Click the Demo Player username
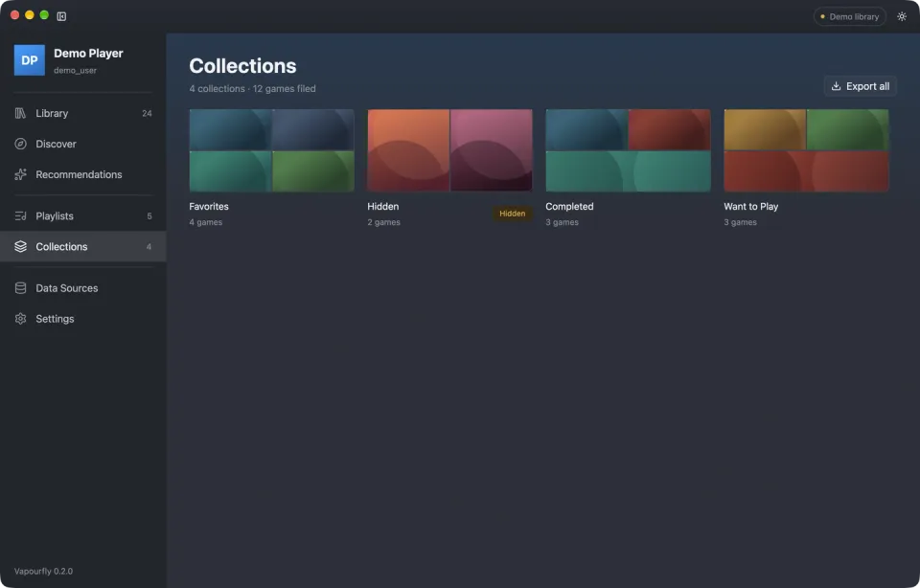Screen dimensions: 920x588 tap(88, 54)
